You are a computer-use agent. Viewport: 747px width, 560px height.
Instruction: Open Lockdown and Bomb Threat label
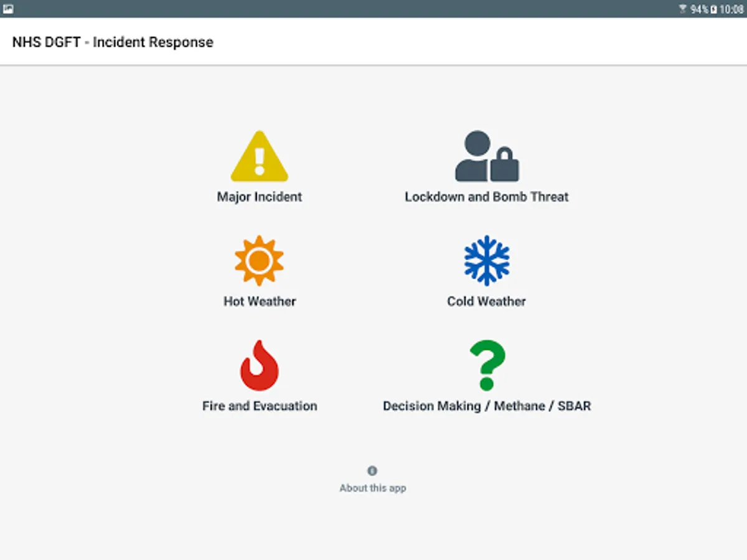click(487, 197)
